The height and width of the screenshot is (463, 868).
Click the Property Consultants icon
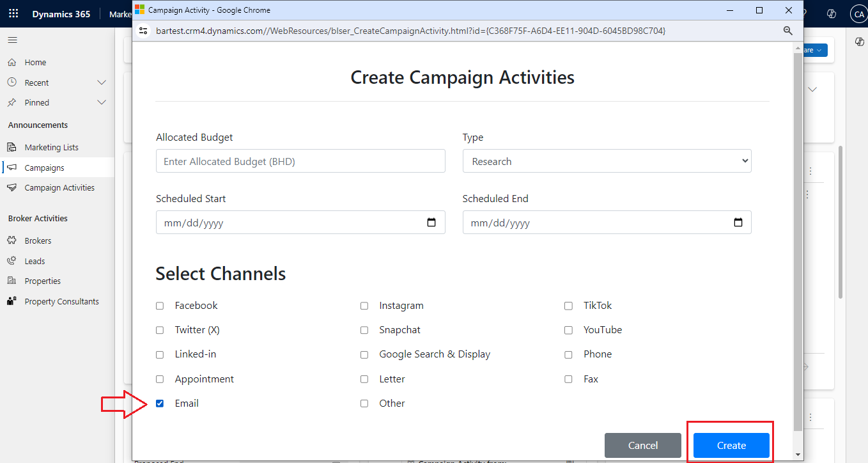coord(12,301)
